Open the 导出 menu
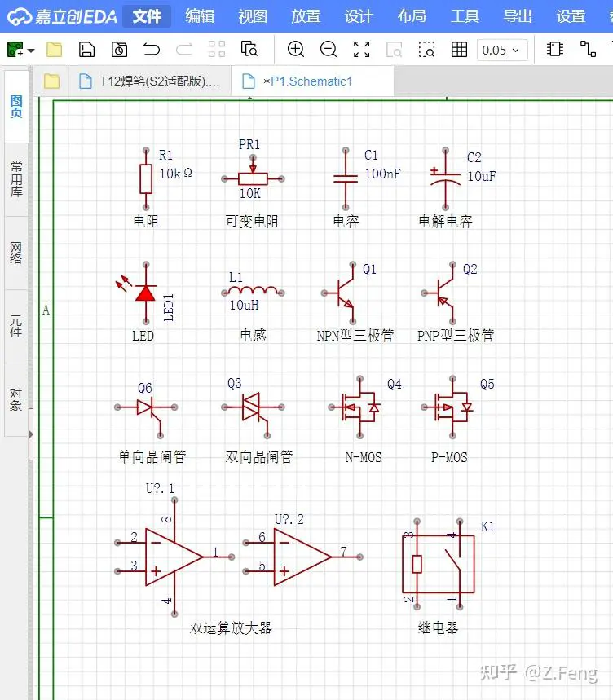 [518, 16]
